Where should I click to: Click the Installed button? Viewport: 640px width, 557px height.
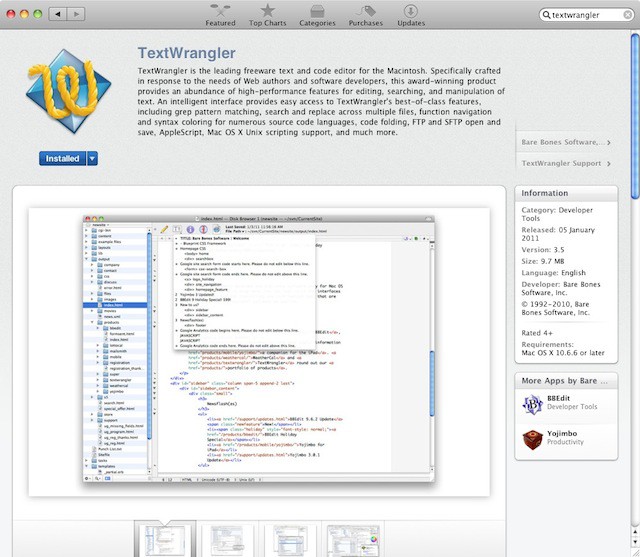pyautogui.click(x=62, y=158)
